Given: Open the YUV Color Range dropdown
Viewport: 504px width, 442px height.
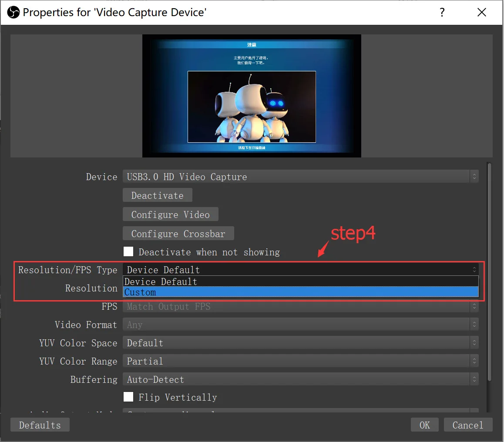Looking at the screenshot, I should point(301,361).
